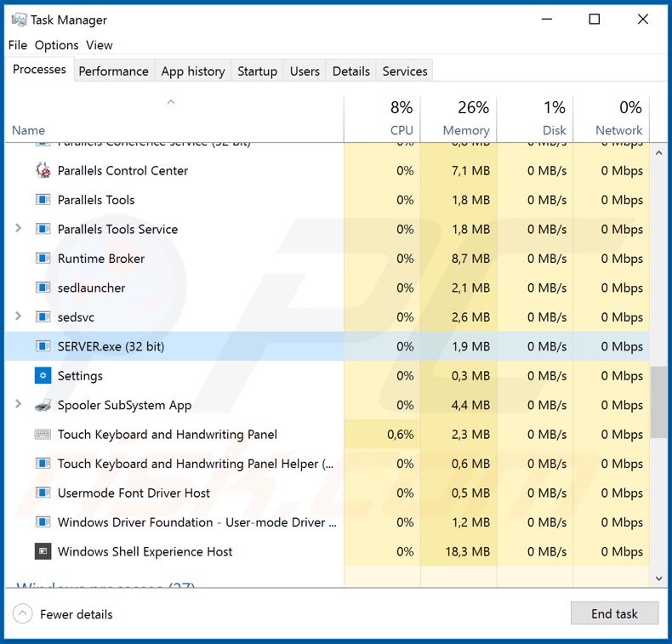Image resolution: width=672 pixels, height=644 pixels.
Task: Sort processes by the CPU column
Action: pyautogui.click(x=382, y=119)
